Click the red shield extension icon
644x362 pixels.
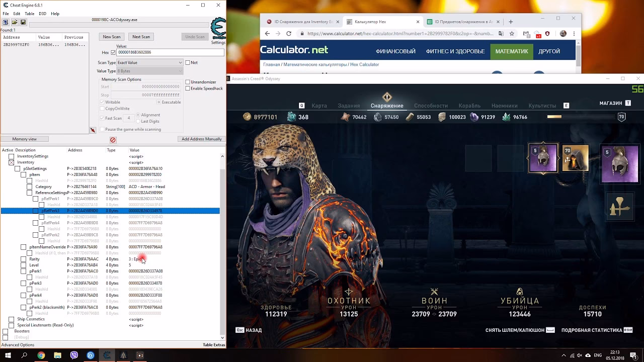[547, 34]
